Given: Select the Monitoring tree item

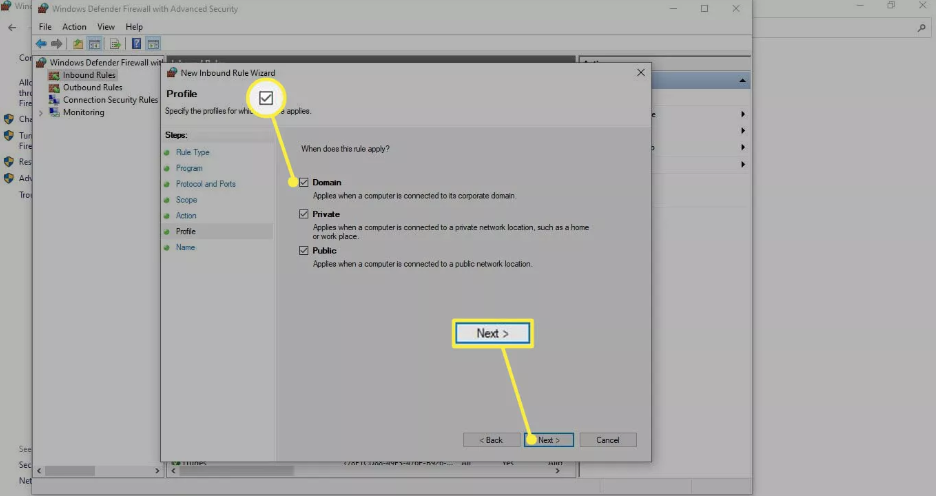Looking at the screenshot, I should [x=84, y=112].
